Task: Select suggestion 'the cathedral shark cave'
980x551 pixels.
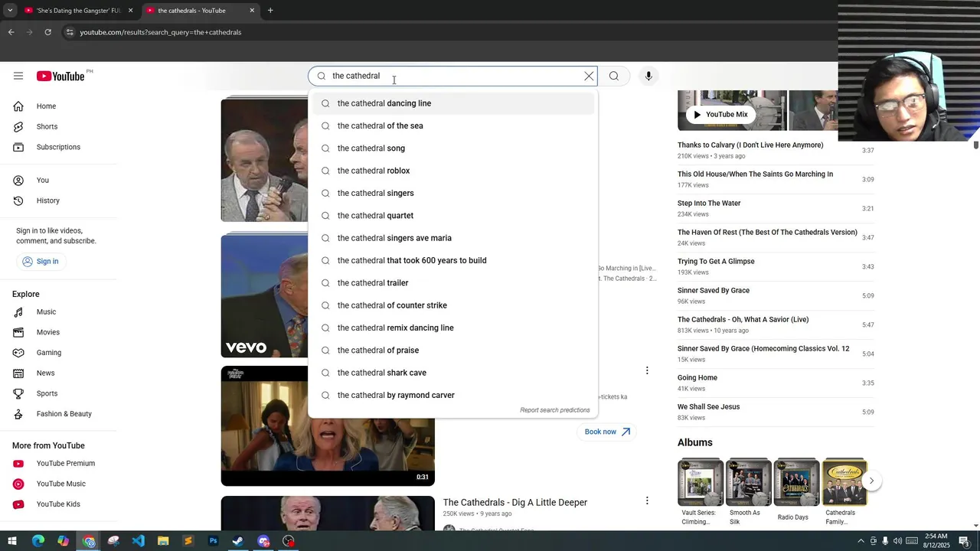Action: [452, 373]
